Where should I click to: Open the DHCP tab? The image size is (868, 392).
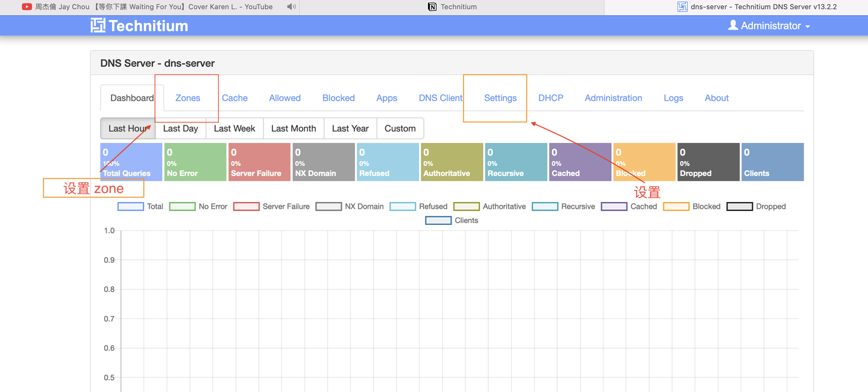[550, 98]
